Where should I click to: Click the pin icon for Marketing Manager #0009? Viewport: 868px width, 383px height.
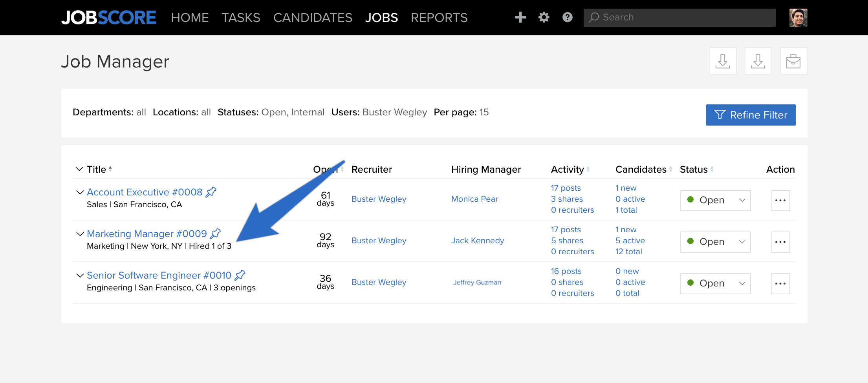click(215, 233)
